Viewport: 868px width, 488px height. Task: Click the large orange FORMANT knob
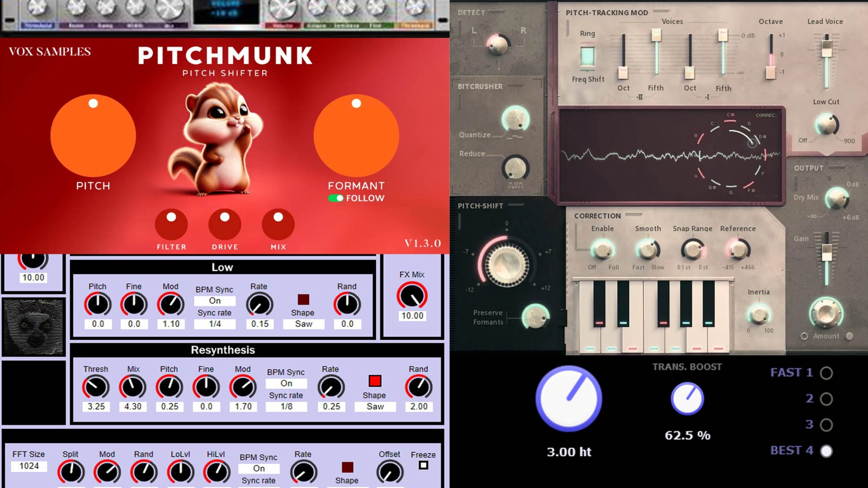[x=356, y=136]
